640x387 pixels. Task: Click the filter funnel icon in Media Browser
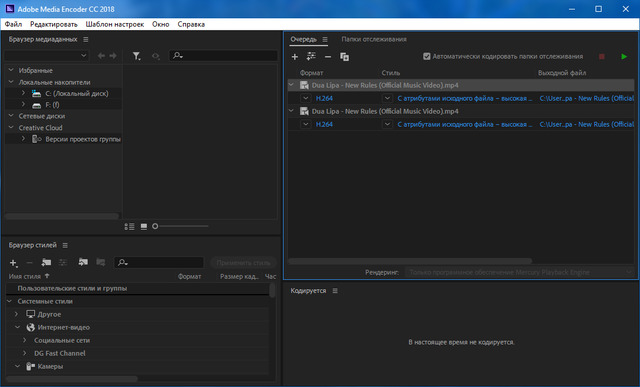coord(137,56)
